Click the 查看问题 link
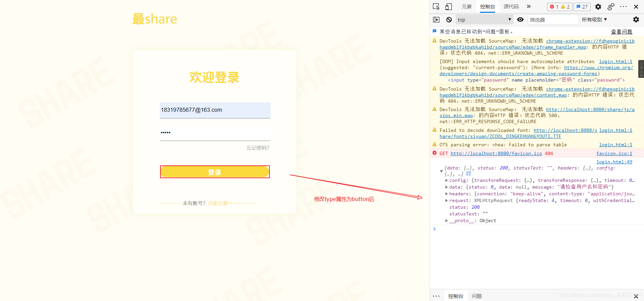This screenshot has height=301, width=644. 622,32
